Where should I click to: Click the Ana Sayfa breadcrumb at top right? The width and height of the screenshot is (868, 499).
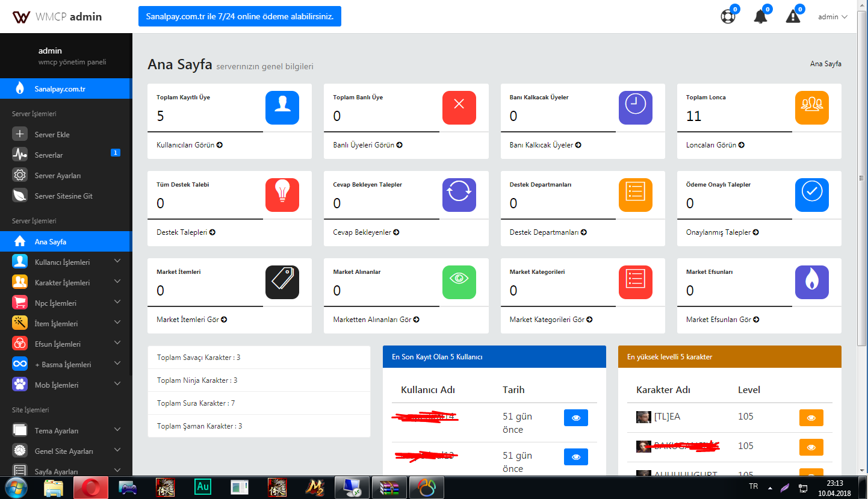pos(826,64)
